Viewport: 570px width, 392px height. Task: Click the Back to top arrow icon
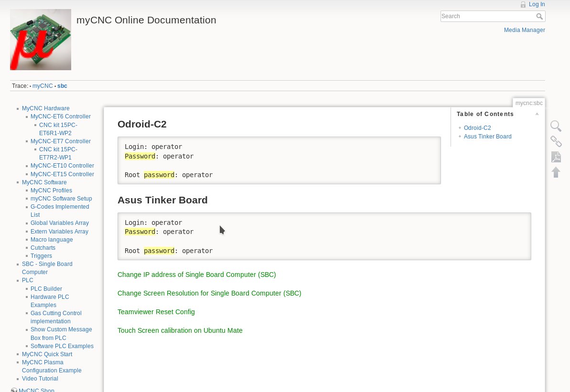pyautogui.click(x=556, y=172)
